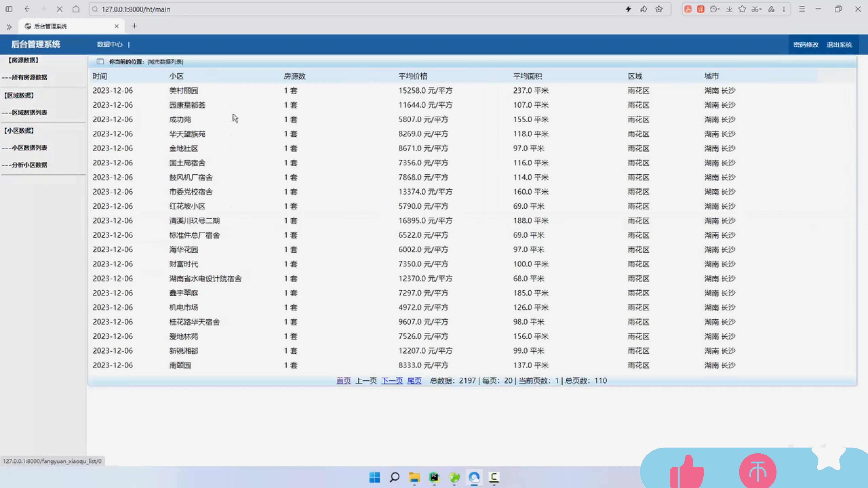This screenshot has width=868, height=488.
Task: Stop page loading with the X button
Action: [x=60, y=9]
